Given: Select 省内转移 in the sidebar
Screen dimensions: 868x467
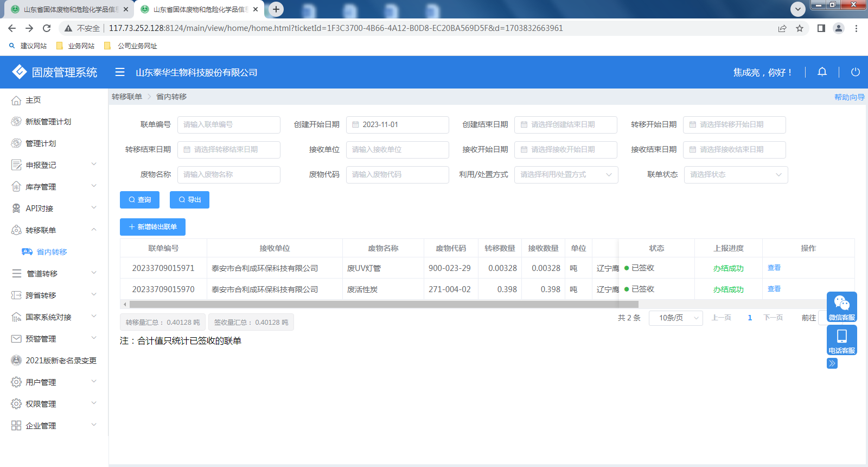Looking at the screenshot, I should 52,252.
